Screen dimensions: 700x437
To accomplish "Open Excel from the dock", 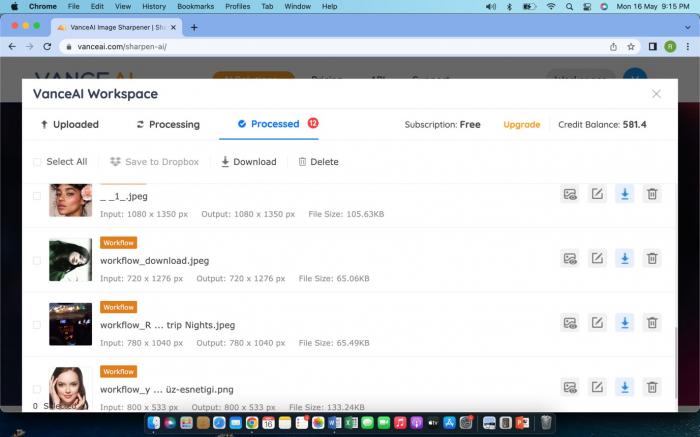I will (x=351, y=422).
